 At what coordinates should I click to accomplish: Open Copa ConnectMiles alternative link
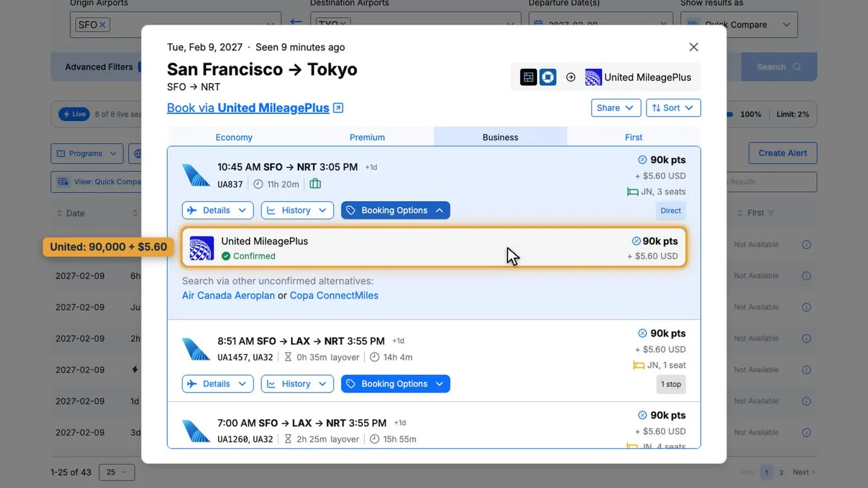coord(334,296)
